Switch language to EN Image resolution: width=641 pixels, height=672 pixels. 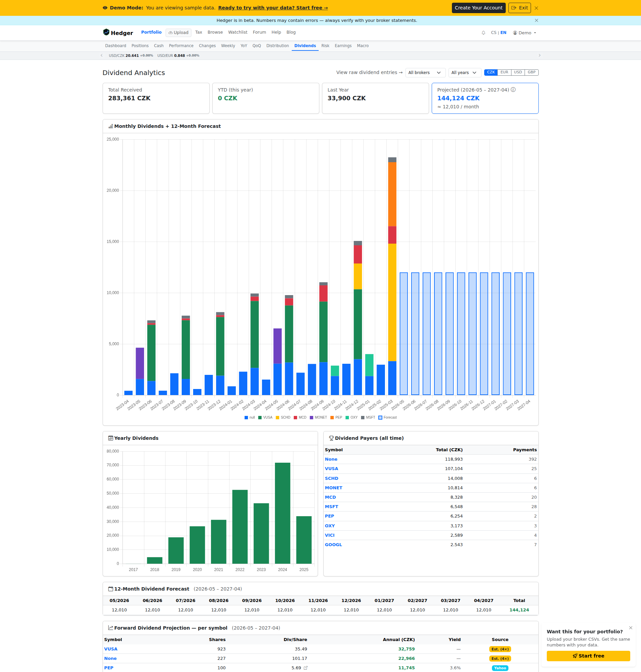tap(503, 33)
